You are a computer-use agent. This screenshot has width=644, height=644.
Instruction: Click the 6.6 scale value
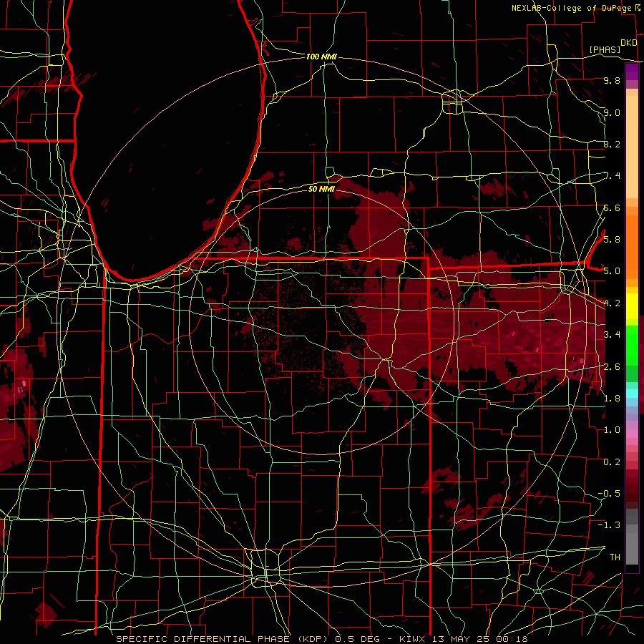[612, 208]
